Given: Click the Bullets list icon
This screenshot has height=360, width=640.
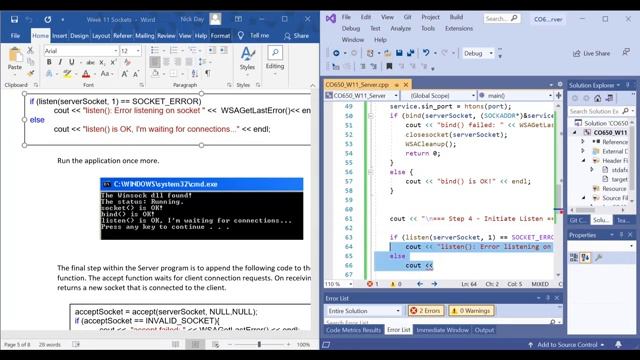Looking at the screenshot, I should pos(155,50).
